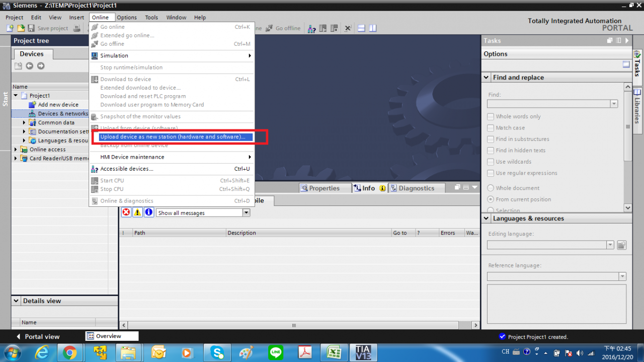Click Add new device in tree
The image size is (644, 362).
[x=58, y=105]
